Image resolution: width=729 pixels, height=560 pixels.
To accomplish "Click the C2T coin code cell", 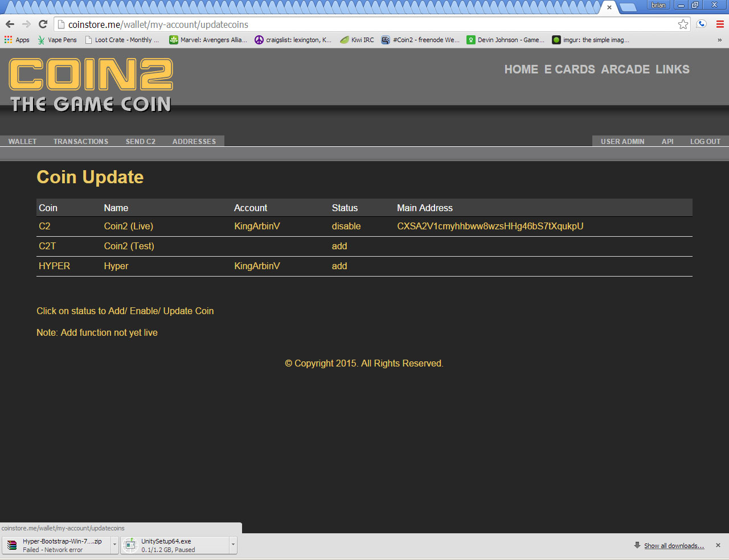I will 47,246.
